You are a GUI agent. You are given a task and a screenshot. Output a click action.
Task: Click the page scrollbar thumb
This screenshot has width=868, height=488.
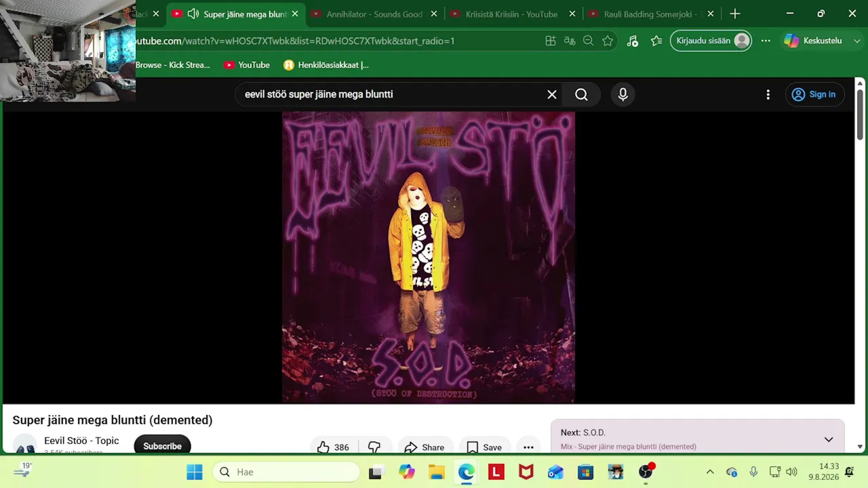click(860, 115)
